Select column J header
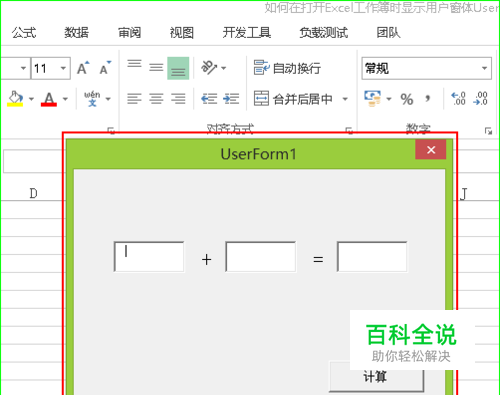 point(463,193)
